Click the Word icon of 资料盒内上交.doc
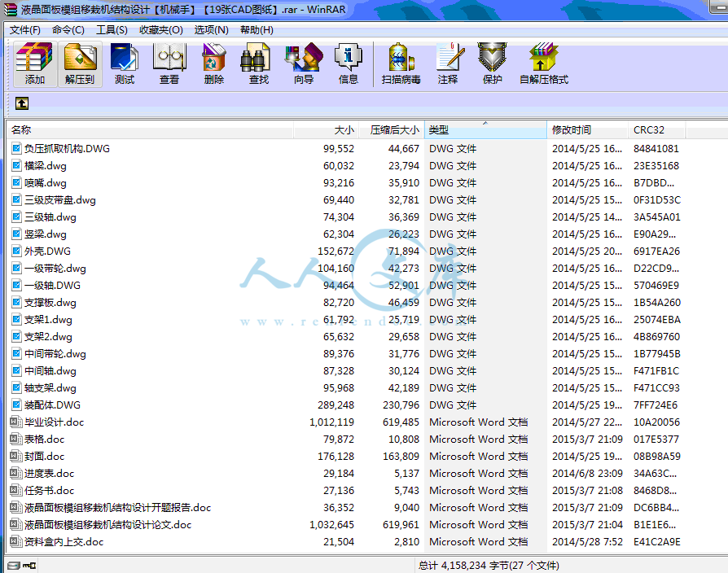Image resolution: width=728 pixels, height=573 pixels. [16, 541]
